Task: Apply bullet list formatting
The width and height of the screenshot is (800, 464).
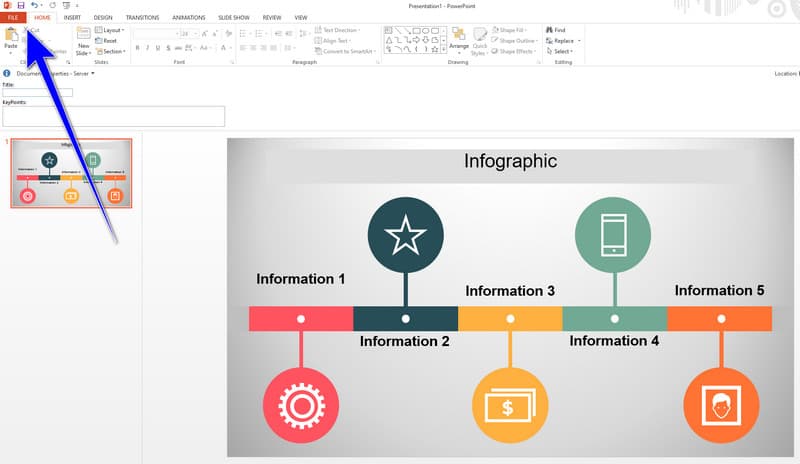Action: coord(244,34)
